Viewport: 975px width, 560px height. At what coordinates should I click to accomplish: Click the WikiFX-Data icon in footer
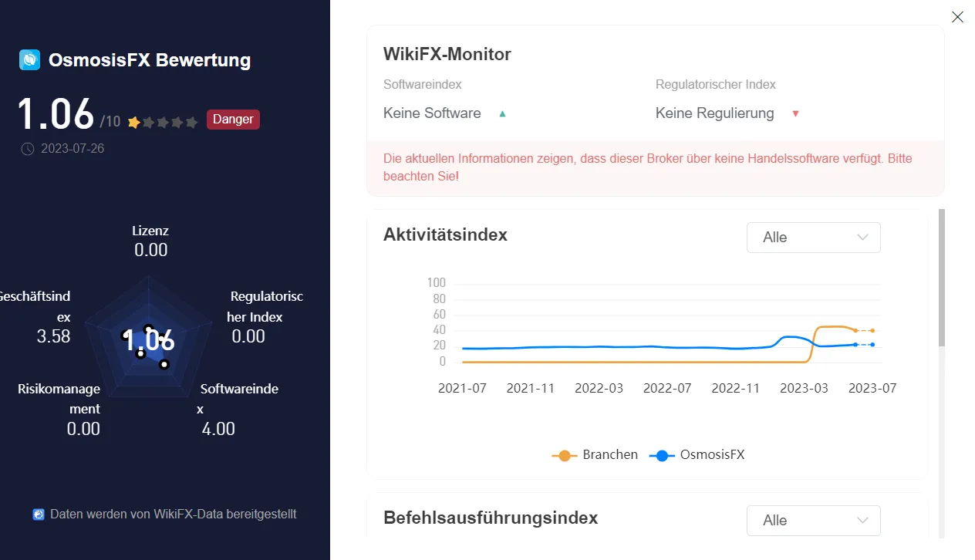click(39, 514)
